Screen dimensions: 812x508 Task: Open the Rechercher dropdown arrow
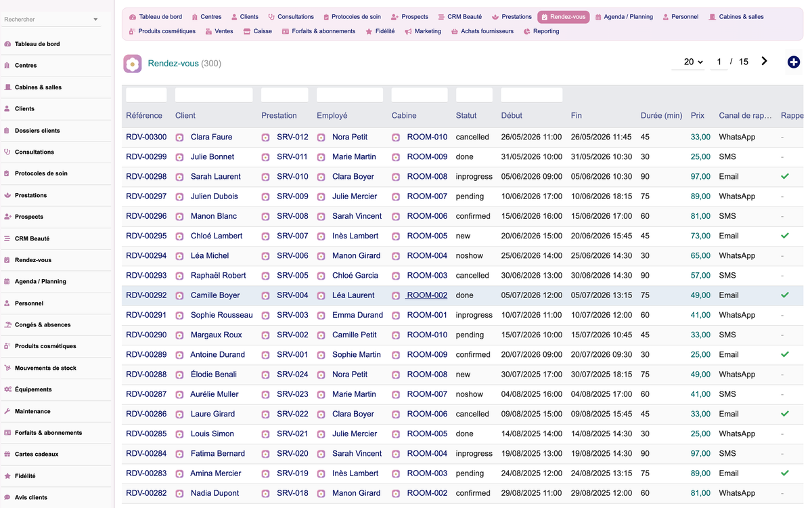point(95,20)
